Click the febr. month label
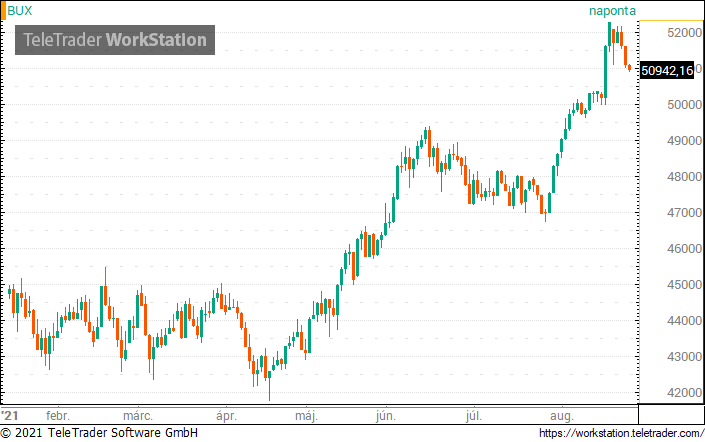 58,415
